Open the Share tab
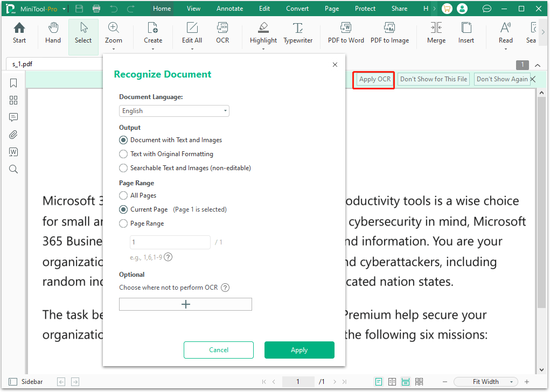 400,9
